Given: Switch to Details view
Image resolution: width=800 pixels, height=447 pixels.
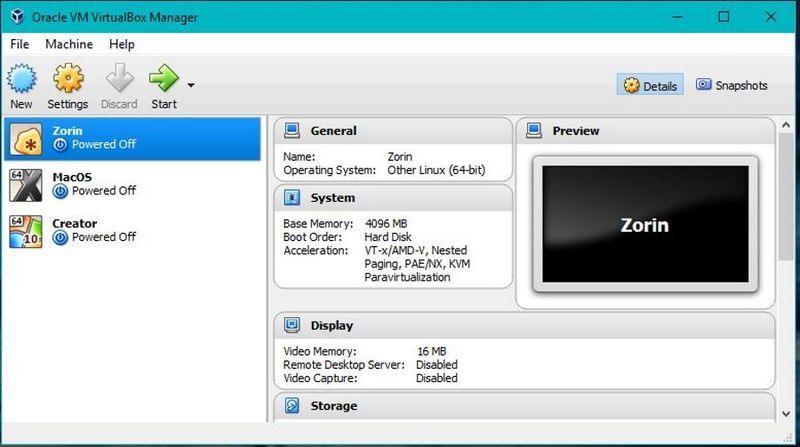Looking at the screenshot, I should (x=650, y=85).
